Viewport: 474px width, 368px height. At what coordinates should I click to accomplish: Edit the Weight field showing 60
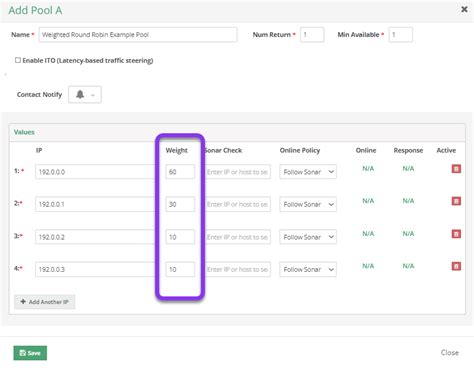[180, 172]
